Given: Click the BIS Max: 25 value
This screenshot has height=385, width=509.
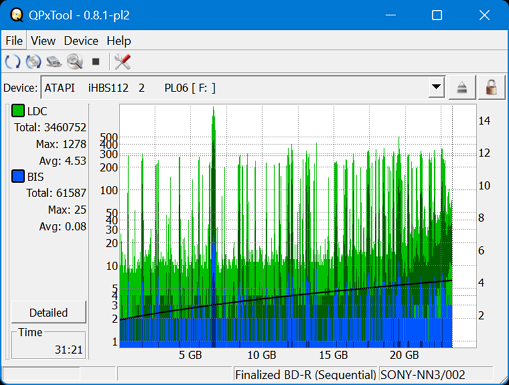Looking at the screenshot, I should (x=67, y=210).
